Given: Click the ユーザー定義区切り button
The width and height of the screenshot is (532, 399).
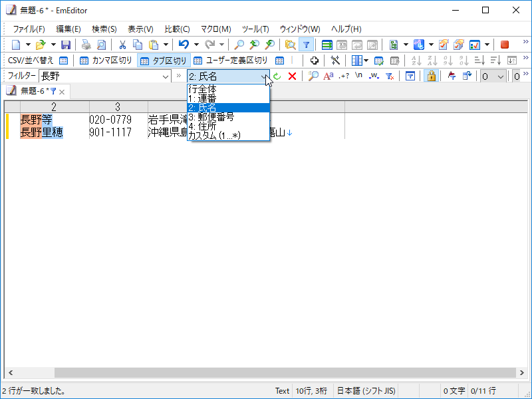Looking at the screenshot, I should [231, 61].
